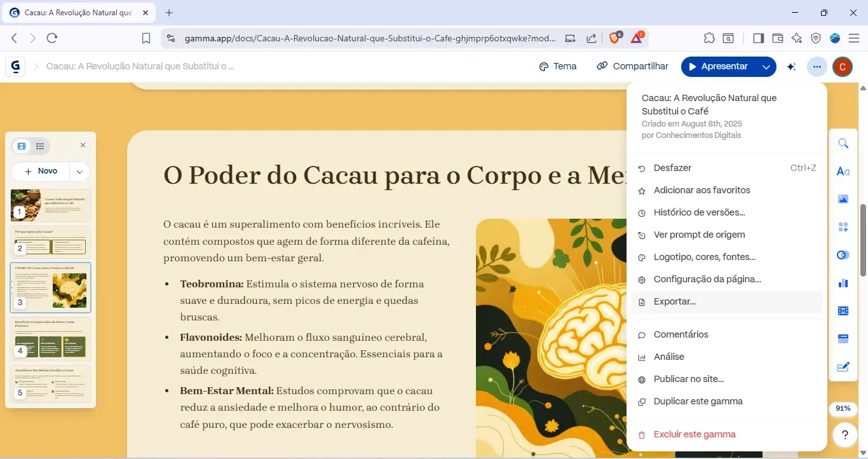Close the slide navigator panel

click(x=83, y=145)
